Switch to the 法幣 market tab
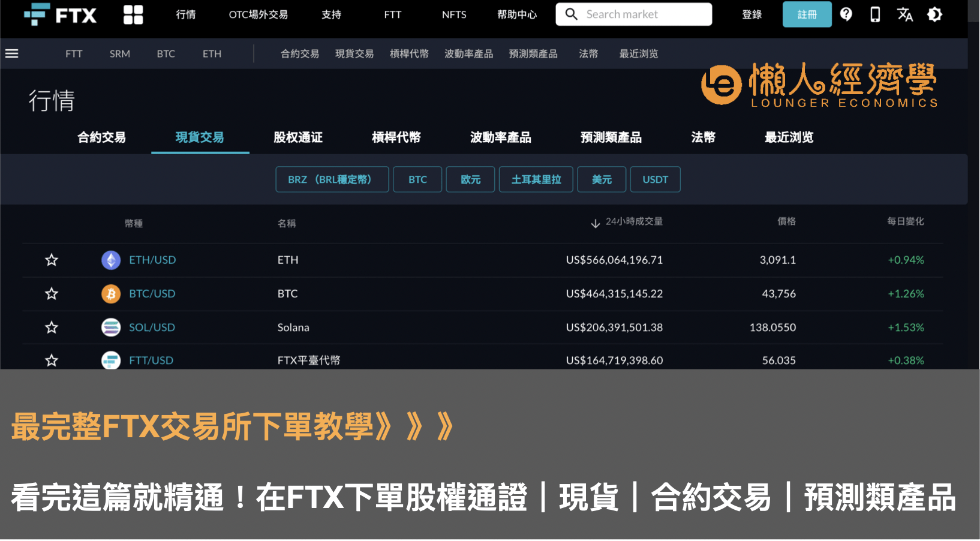Viewport: 980px width, 541px height. point(703,137)
